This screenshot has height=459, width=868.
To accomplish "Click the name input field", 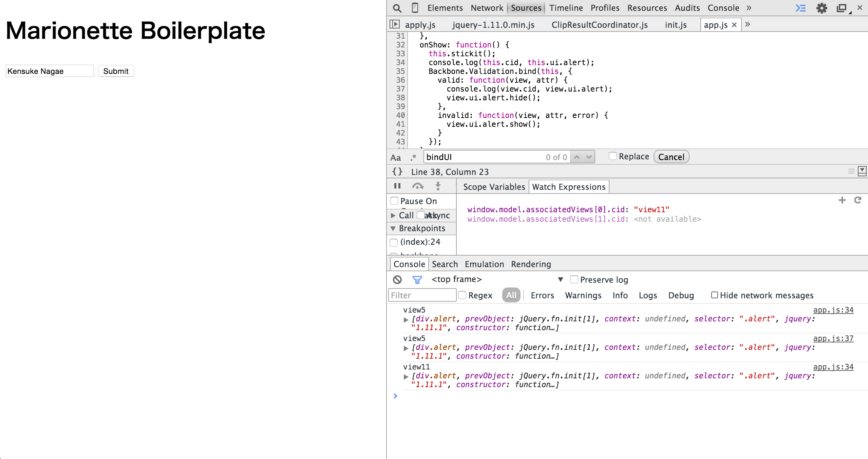I will click(49, 71).
